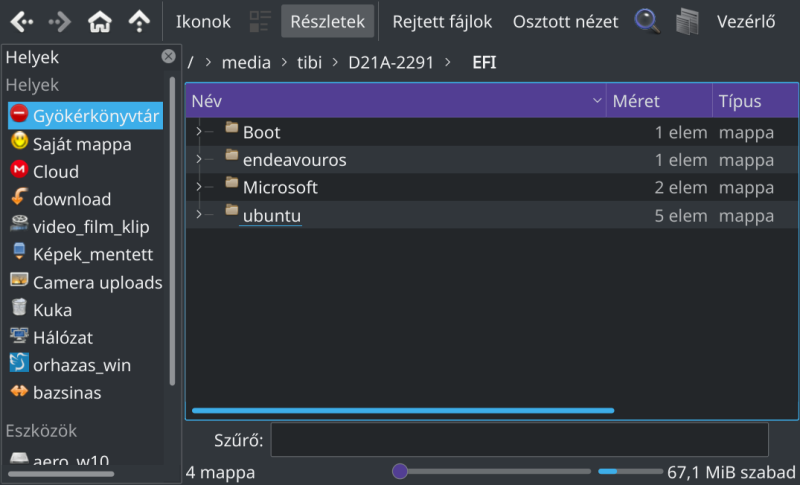
Task: Toggle Rejtett fájlok hidden files
Action: click(442, 21)
